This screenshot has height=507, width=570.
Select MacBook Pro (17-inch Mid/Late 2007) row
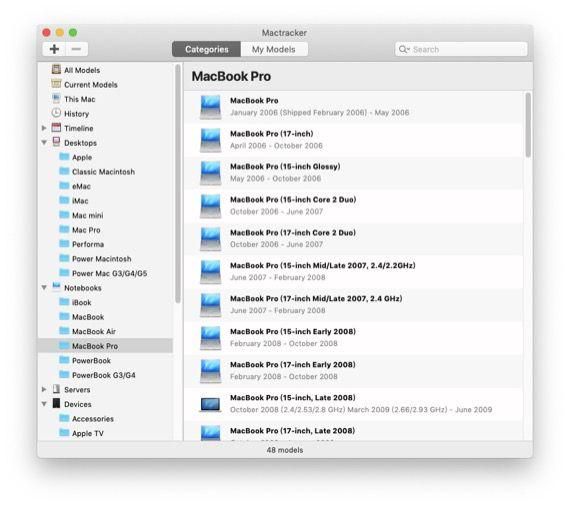tap(353, 305)
